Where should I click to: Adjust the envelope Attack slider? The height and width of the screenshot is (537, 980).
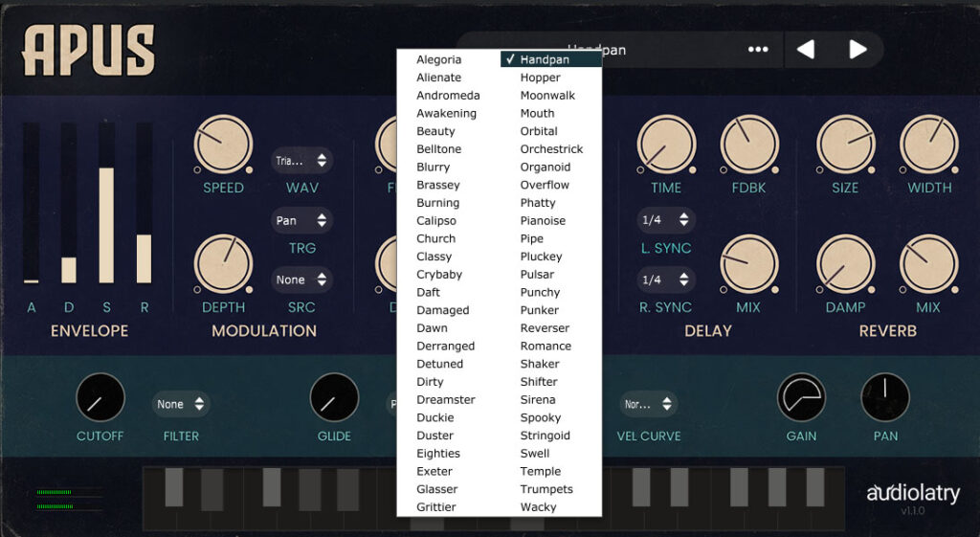pos(32,203)
